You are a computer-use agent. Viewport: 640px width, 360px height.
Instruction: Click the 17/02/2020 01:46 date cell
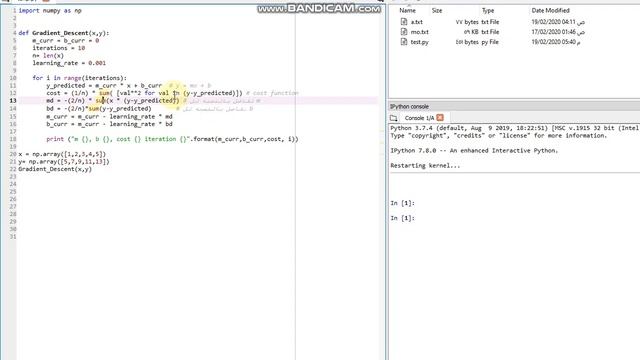click(558, 32)
